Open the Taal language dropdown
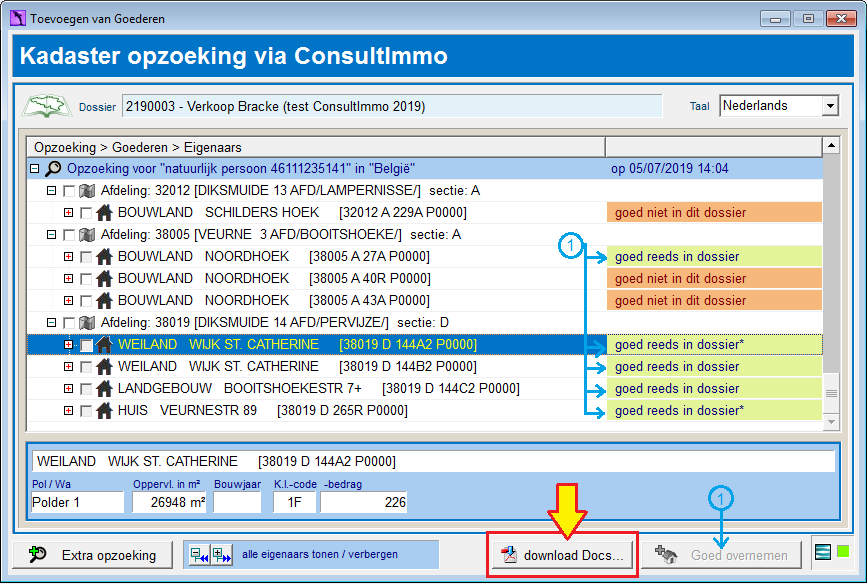Screen dimensions: 868x584 [x=830, y=106]
